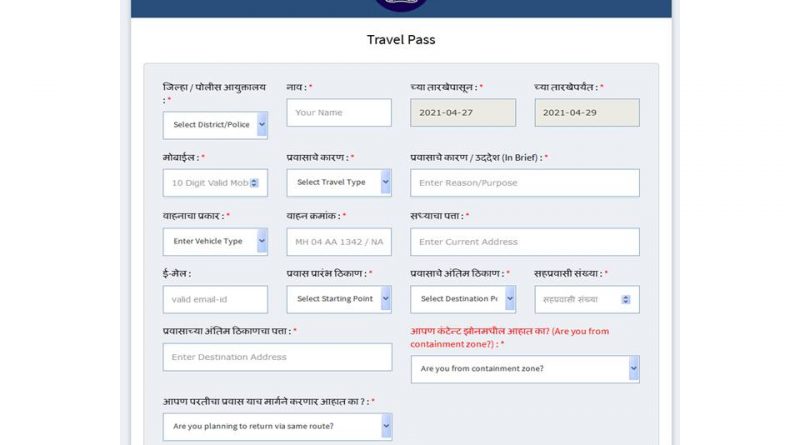The image size is (800, 445).
Task: Open the Select Starting Point dropdown
Action: (x=339, y=299)
